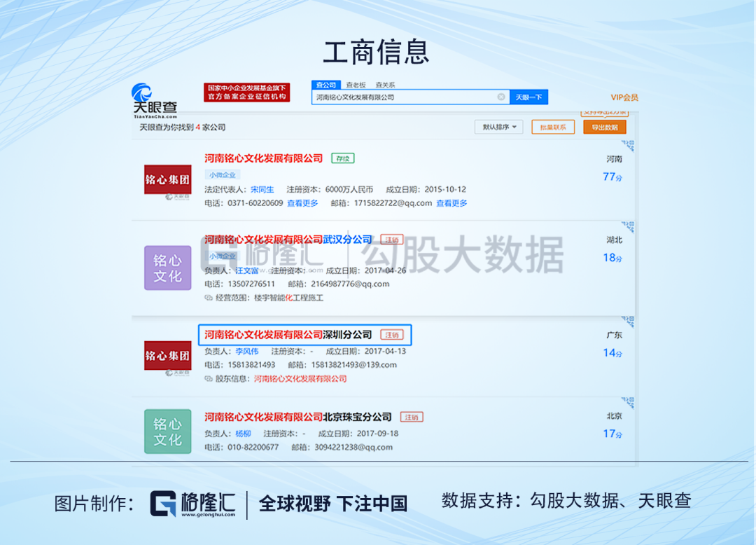Click the 经营范围 icon in the 武汉分公司 row
This screenshot has width=756, height=545.
click(209, 298)
